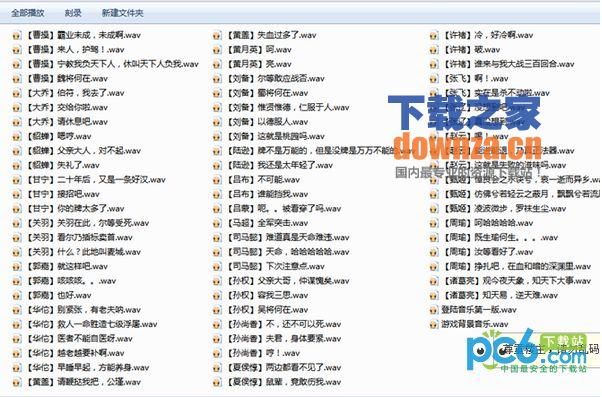This screenshot has height=397, width=602.
Task: Click 新建文件夹 in the toolbar
Action: pyautogui.click(x=122, y=13)
